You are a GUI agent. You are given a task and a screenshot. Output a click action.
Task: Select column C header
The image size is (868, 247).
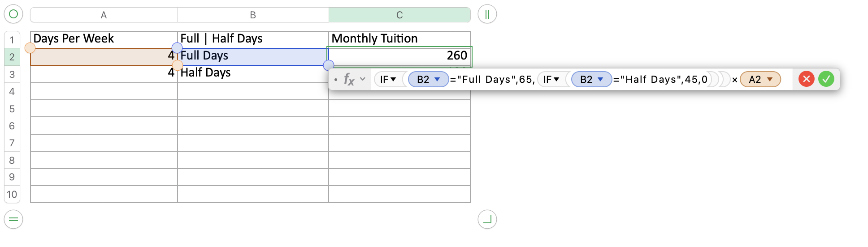[x=399, y=15]
